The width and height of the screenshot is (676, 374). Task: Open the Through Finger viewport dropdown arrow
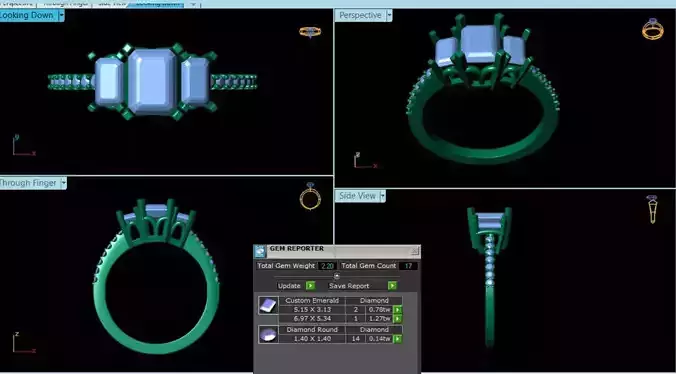(63, 184)
